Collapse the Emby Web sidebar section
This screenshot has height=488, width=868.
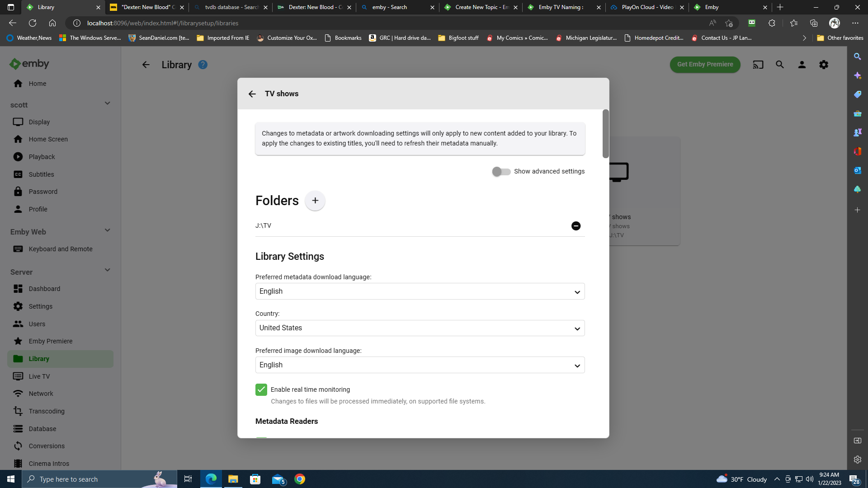108,230
